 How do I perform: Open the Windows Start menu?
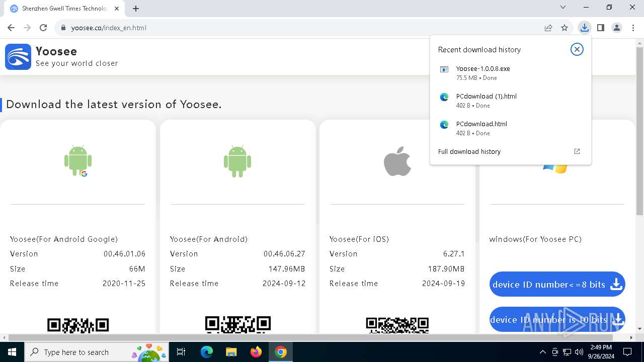point(12,352)
